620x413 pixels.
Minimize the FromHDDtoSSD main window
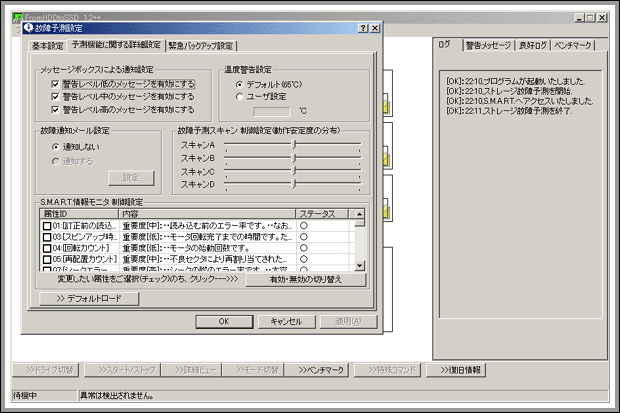[x=579, y=17]
